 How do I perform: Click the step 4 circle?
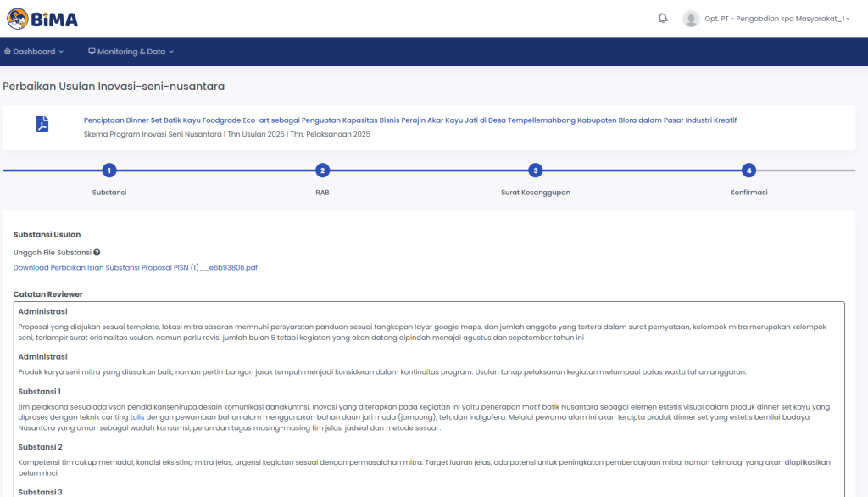point(748,170)
